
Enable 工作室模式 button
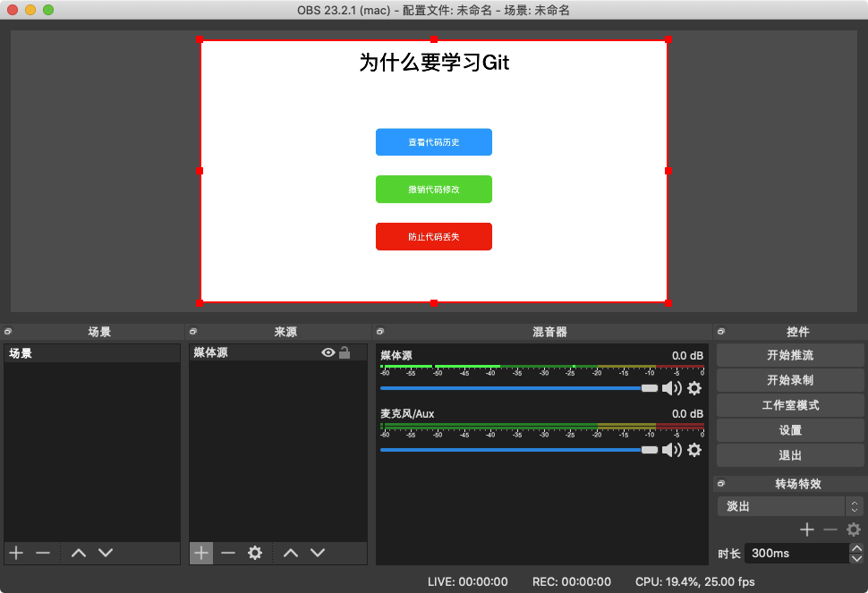(790, 405)
